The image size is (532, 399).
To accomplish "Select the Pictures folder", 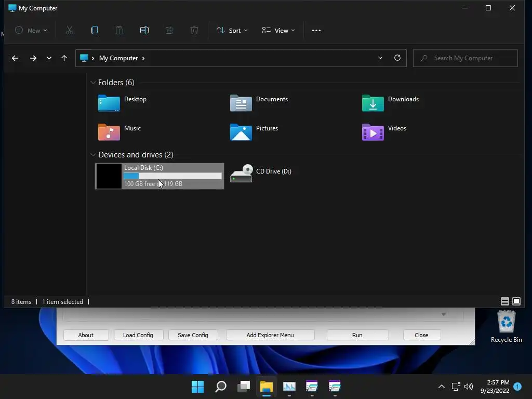I will pos(254,132).
